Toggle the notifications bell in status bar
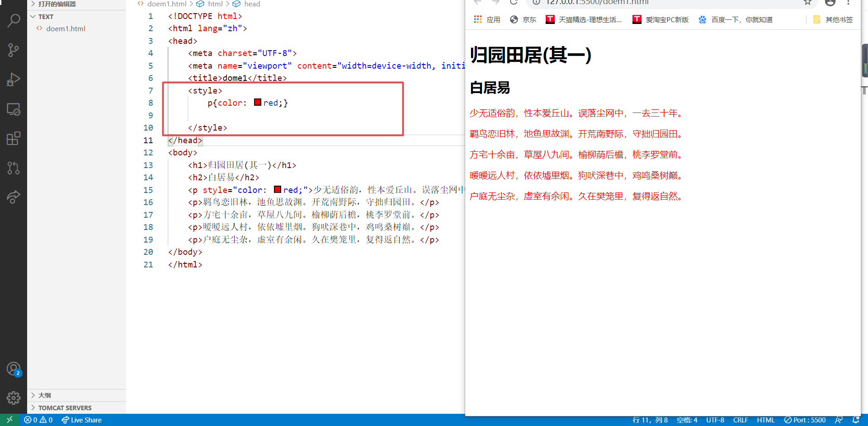 click(x=857, y=420)
